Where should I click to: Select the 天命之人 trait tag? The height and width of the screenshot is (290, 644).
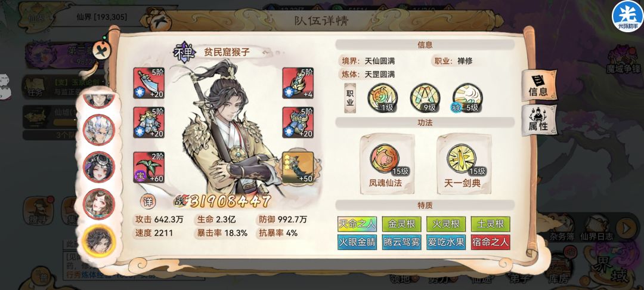(x=357, y=224)
